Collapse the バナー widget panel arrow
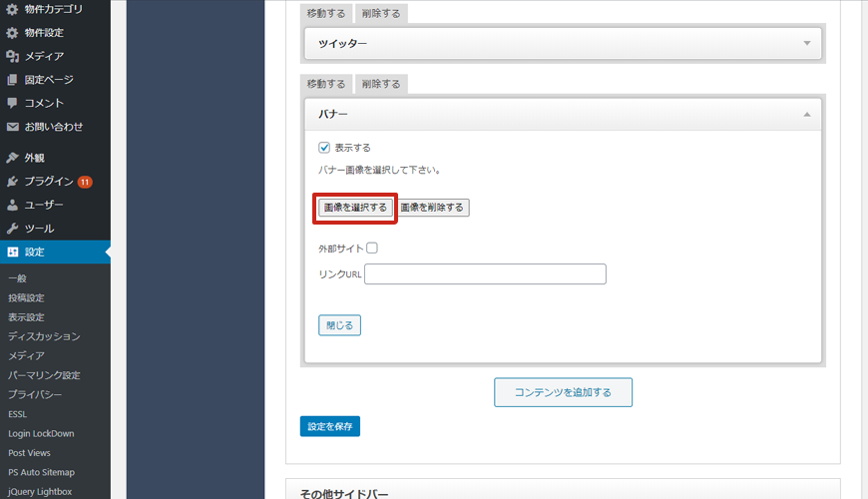This screenshot has height=499, width=868. click(806, 115)
